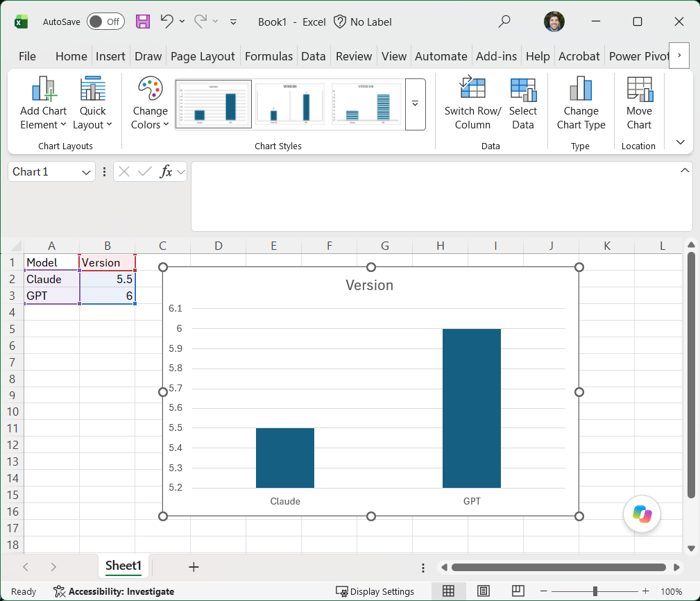The width and height of the screenshot is (700, 601).
Task: Add a new sheet with plus icon
Action: coord(194,567)
